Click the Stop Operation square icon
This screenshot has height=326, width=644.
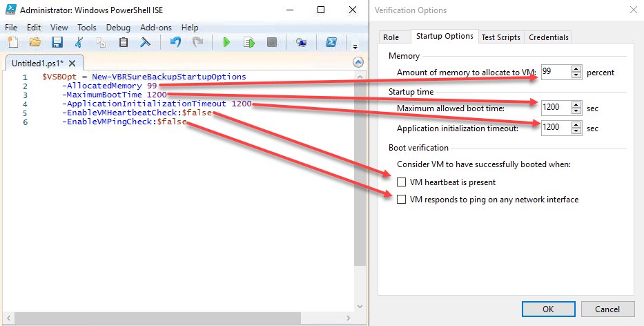point(271,42)
